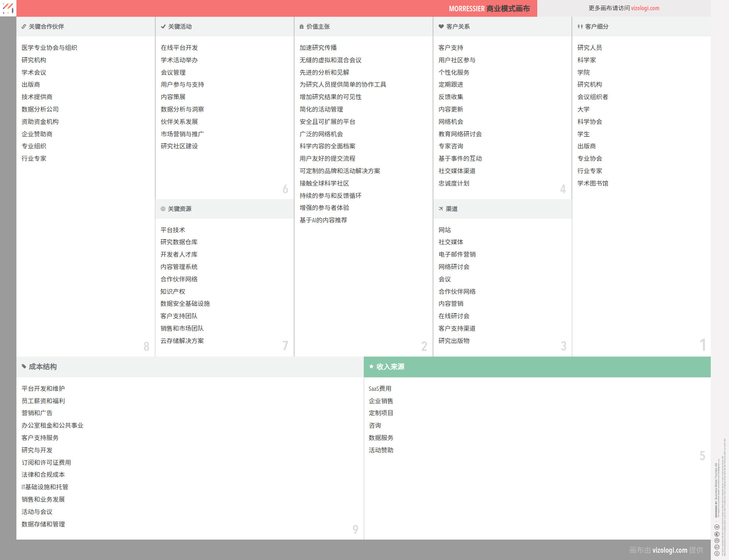The image size is (729, 560).
Task: Click the tag icon beside 成本结构
Action: 24,366
